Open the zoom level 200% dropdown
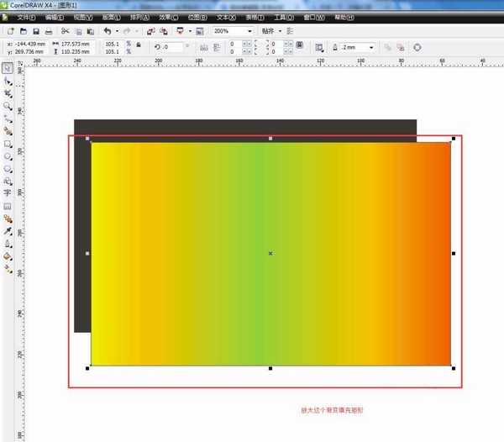The height and width of the screenshot is (442, 504). (250, 31)
